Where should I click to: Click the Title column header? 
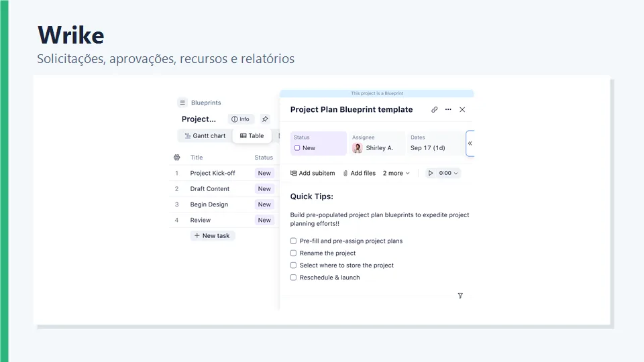pyautogui.click(x=197, y=157)
